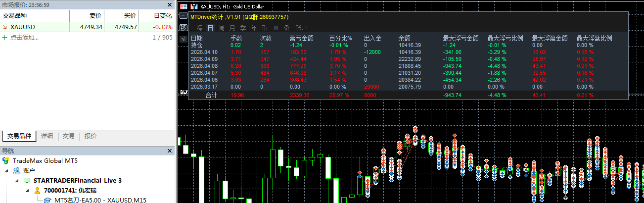
Task: Close the 导航 navigator panel
Action: click(171, 151)
